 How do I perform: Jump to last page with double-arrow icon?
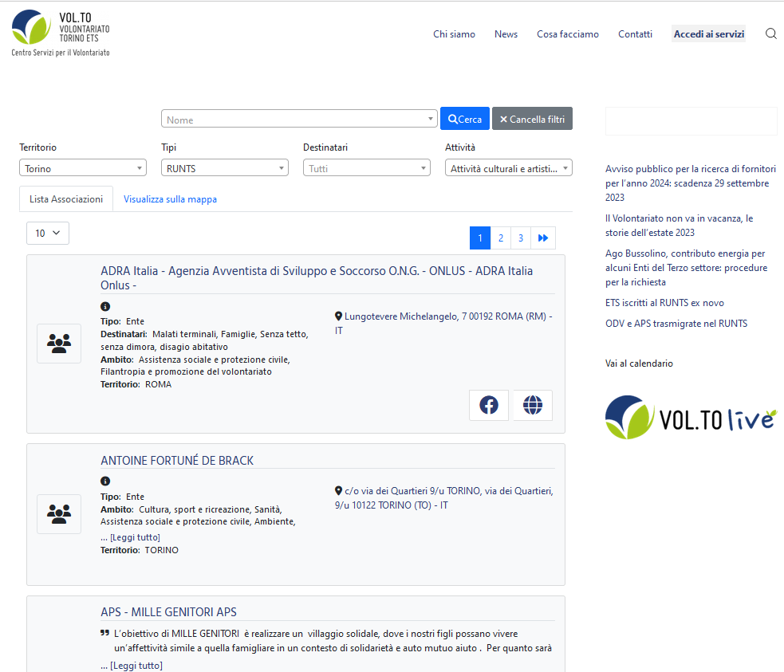click(543, 238)
